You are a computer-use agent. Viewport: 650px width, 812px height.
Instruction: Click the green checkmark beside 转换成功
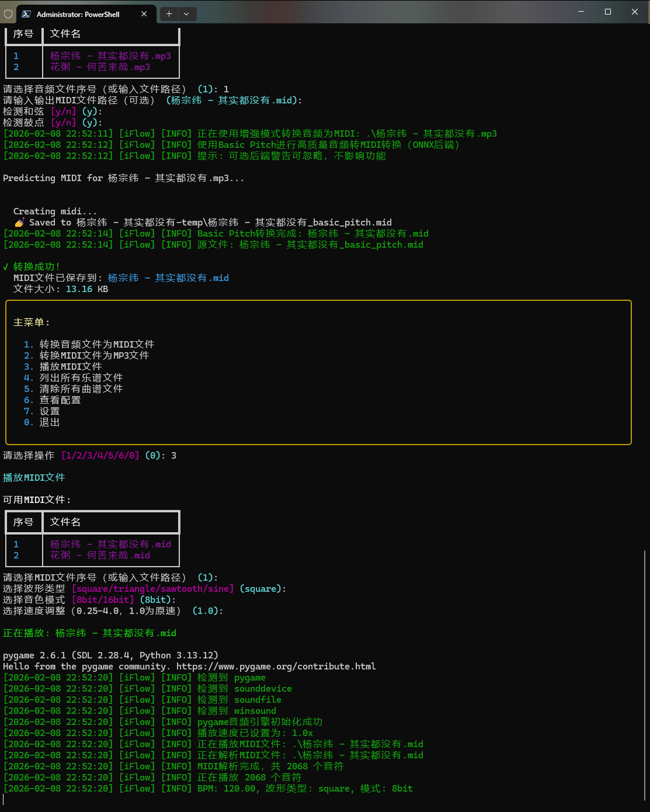point(6,267)
